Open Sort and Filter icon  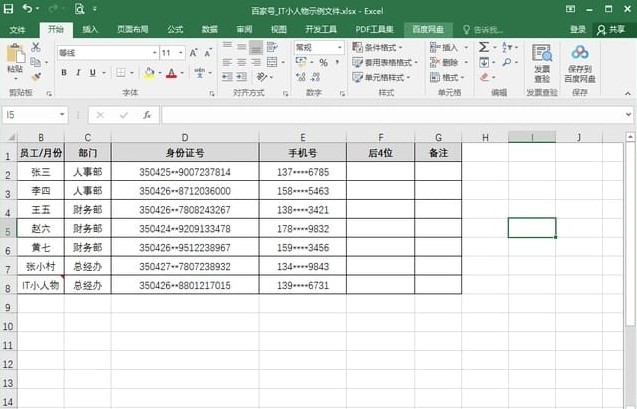(507, 47)
